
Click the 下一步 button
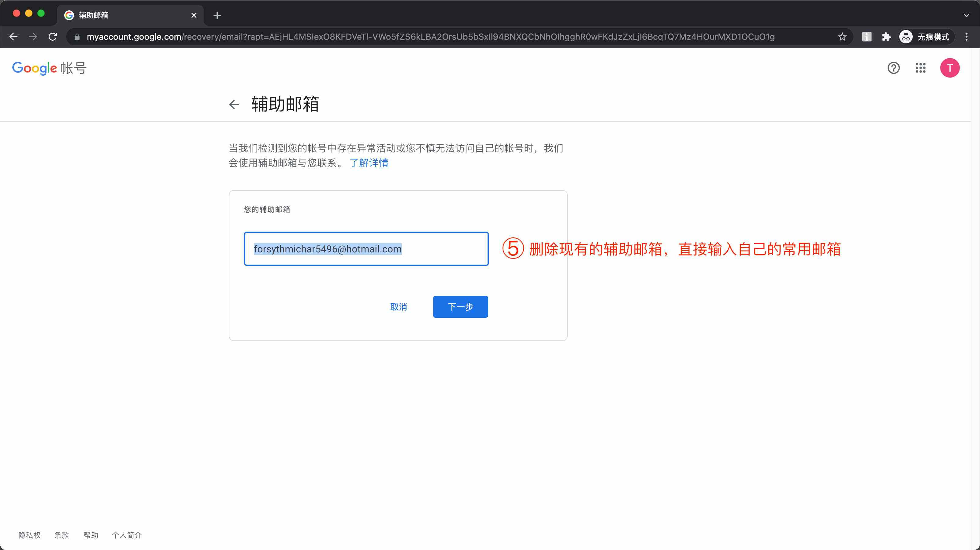[460, 307]
